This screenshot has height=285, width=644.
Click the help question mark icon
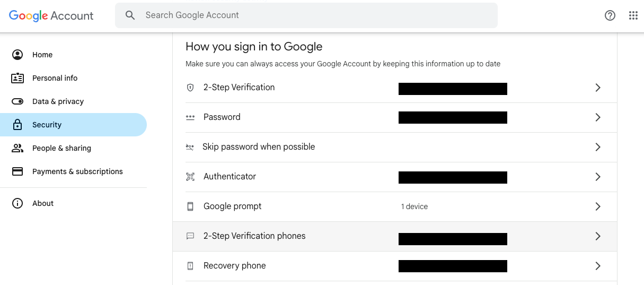[610, 15]
